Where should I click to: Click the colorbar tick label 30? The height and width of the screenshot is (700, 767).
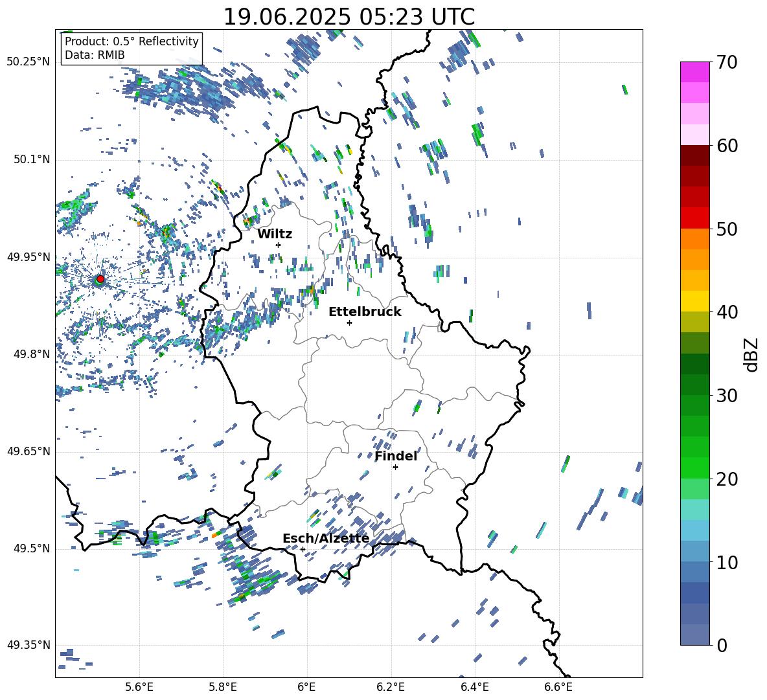(727, 396)
